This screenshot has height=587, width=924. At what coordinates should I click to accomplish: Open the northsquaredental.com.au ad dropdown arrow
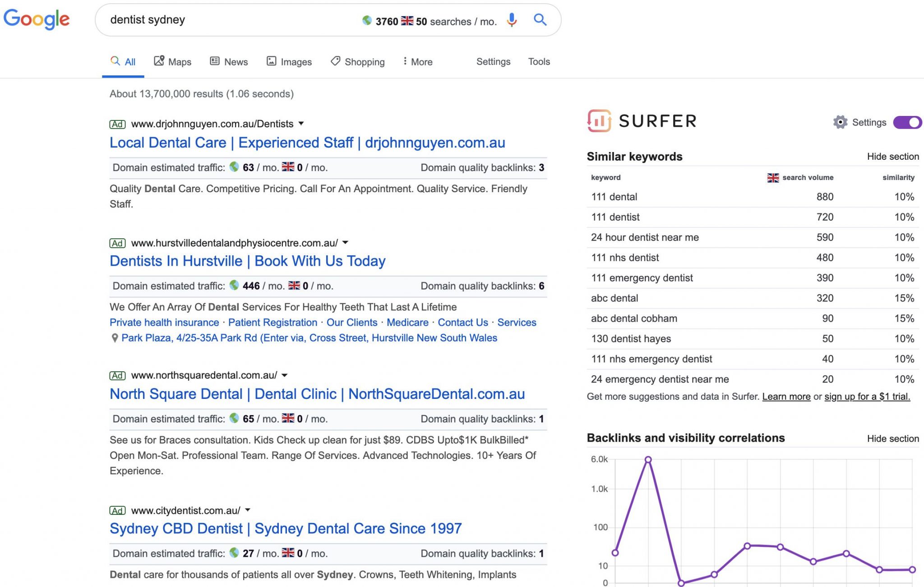point(285,375)
